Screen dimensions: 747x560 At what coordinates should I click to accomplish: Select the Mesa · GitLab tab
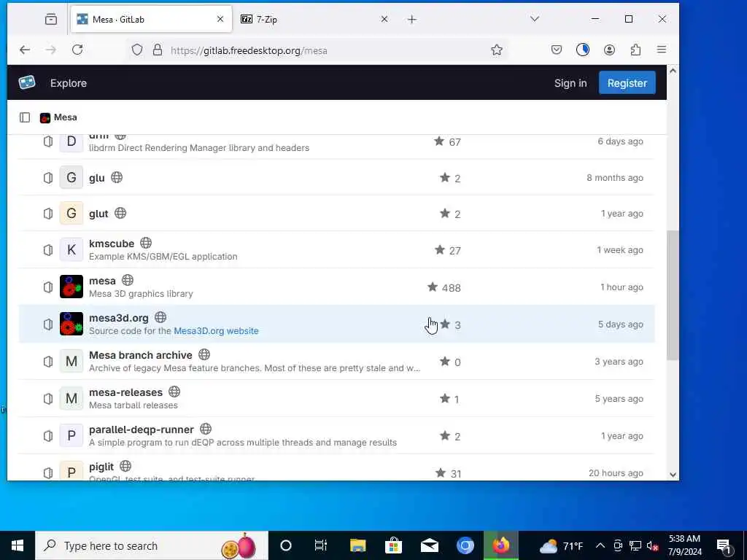(x=152, y=19)
